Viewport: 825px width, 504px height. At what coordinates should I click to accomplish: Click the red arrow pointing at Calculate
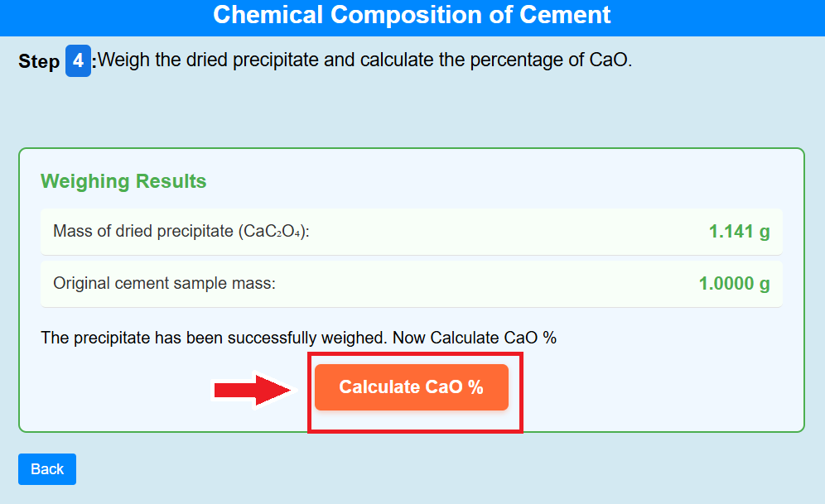(252, 389)
